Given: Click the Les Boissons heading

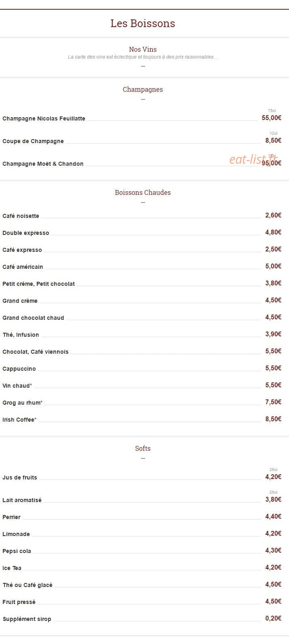Looking at the screenshot, I should 143,23.
